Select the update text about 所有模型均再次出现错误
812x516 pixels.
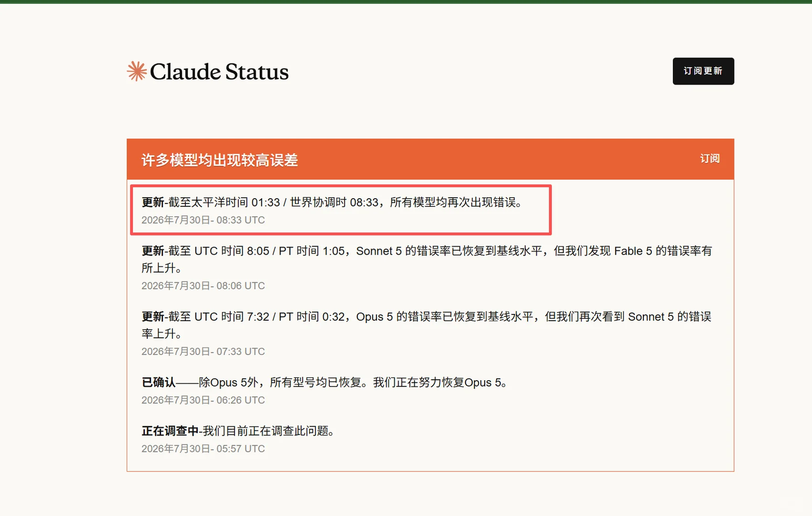coord(334,202)
